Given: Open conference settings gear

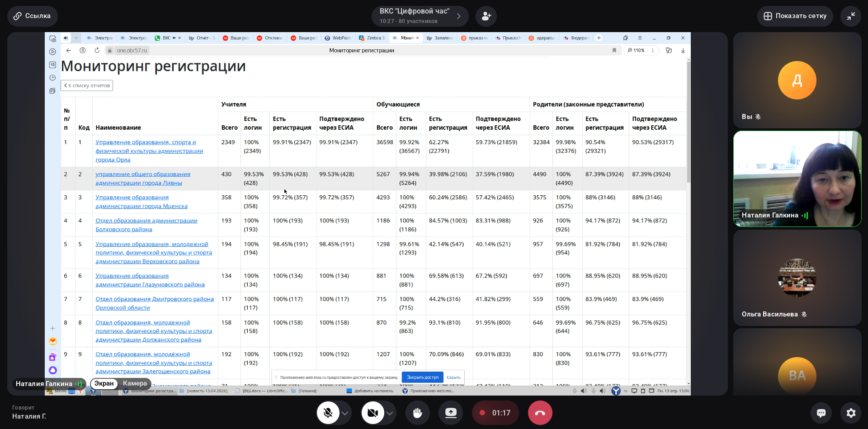Looking at the screenshot, I should pyautogui.click(x=851, y=413).
